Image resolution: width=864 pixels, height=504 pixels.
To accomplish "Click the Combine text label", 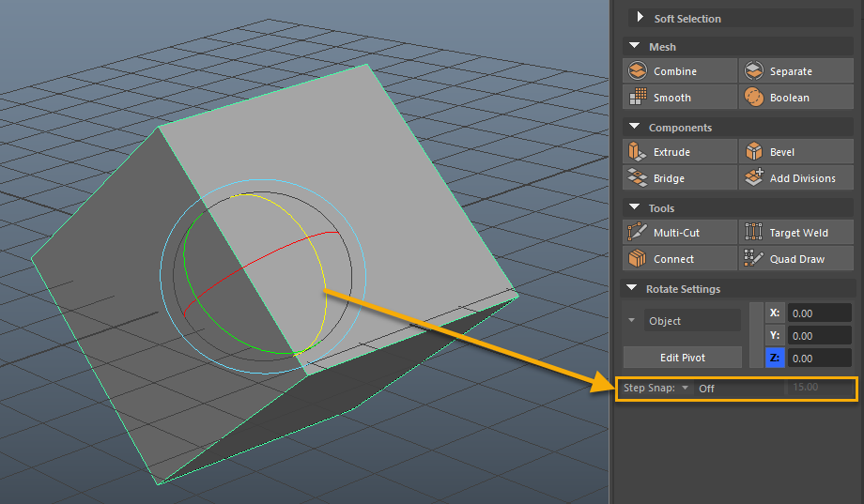I will (675, 71).
